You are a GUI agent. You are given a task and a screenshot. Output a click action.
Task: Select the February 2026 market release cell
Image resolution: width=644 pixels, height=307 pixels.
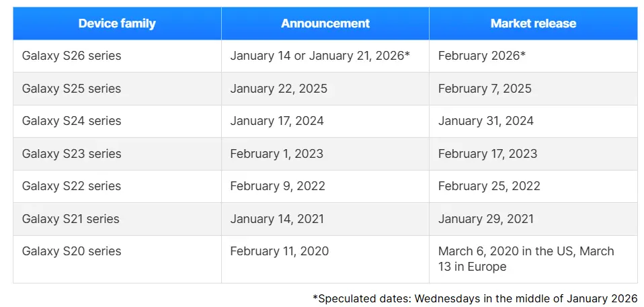point(482,56)
